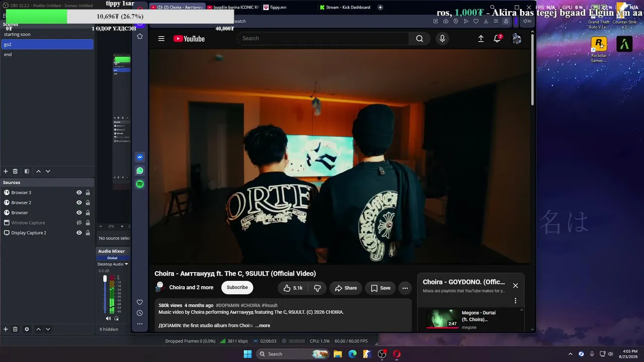Viewport: 644px width, 362px height.
Task: Lock the Browser 2 source
Action: click(88, 203)
